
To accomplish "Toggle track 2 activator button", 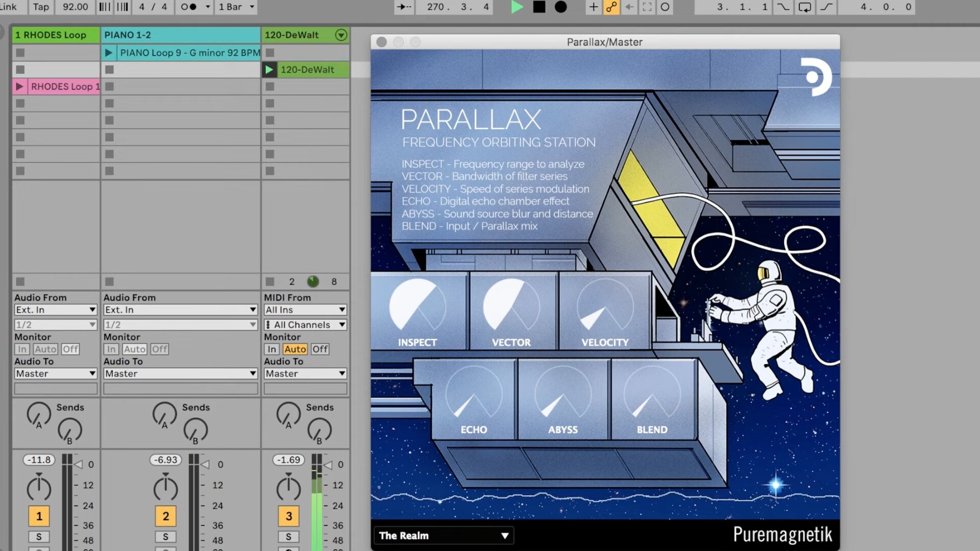I will pos(165,516).
